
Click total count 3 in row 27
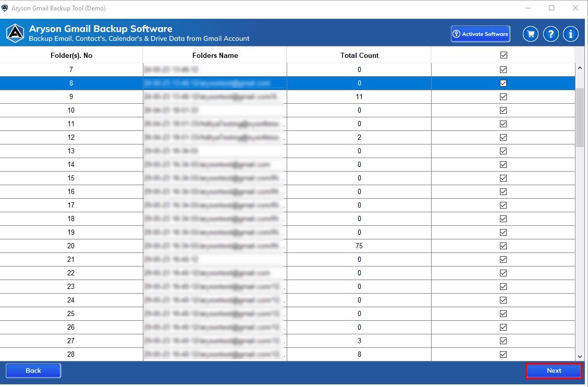pyautogui.click(x=359, y=341)
